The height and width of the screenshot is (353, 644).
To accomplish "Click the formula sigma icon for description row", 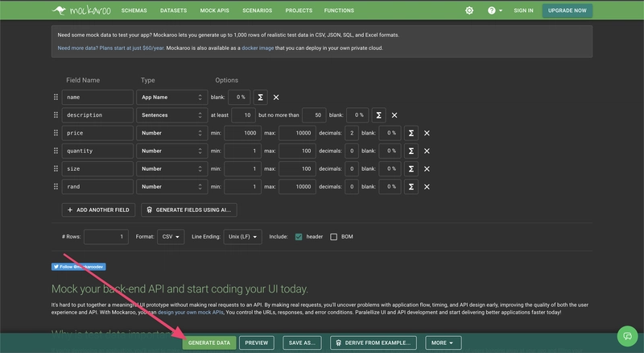I will [x=378, y=115].
